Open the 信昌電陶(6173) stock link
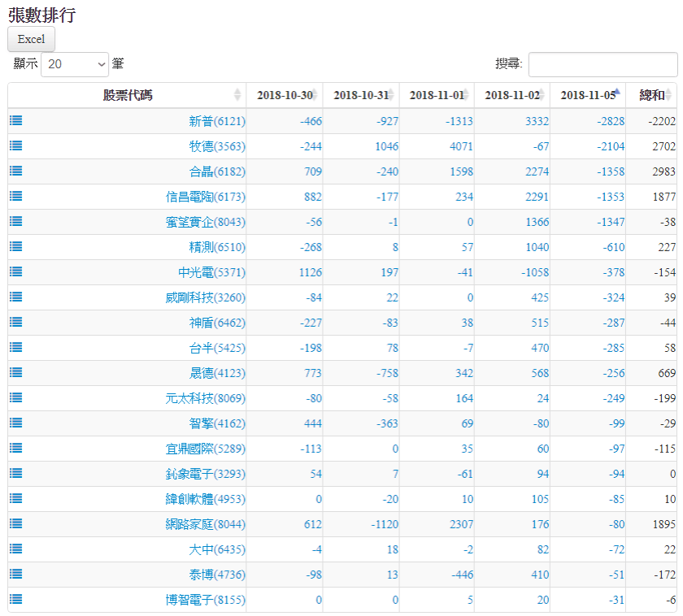The image size is (683, 616). pyautogui.click(x=205, y=197)
